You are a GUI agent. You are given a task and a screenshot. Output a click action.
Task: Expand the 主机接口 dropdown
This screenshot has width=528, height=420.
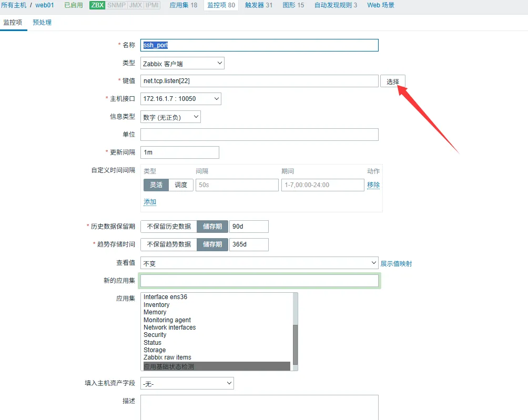[x=180, y=99]
